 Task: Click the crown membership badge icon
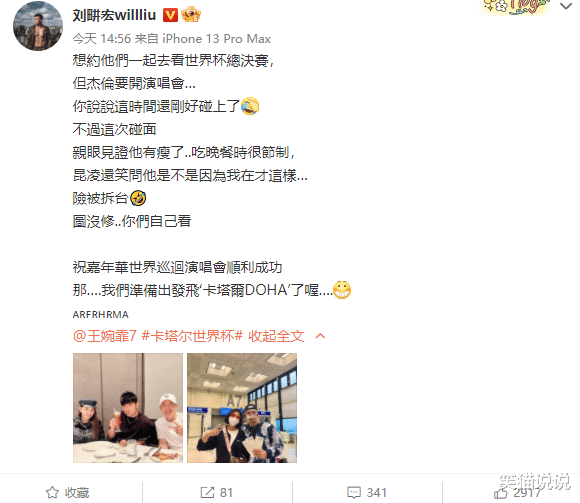click(191, 15)
